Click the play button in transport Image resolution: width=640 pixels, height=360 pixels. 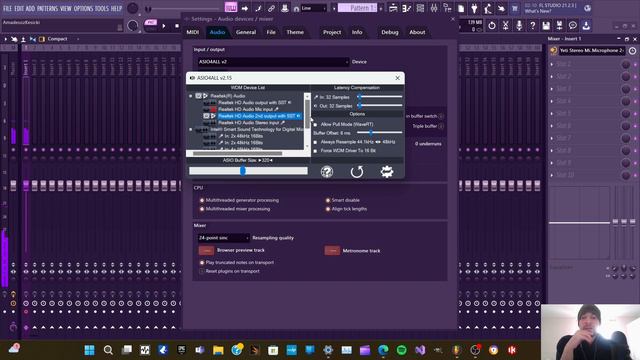(164, 26)
